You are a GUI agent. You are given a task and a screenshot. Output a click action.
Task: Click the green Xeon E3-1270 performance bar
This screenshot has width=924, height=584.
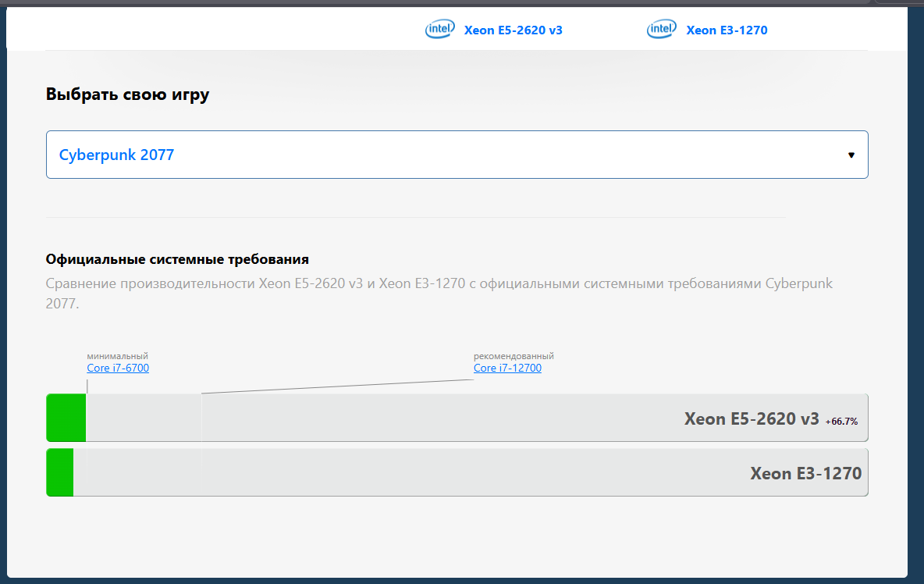point(60,472)
